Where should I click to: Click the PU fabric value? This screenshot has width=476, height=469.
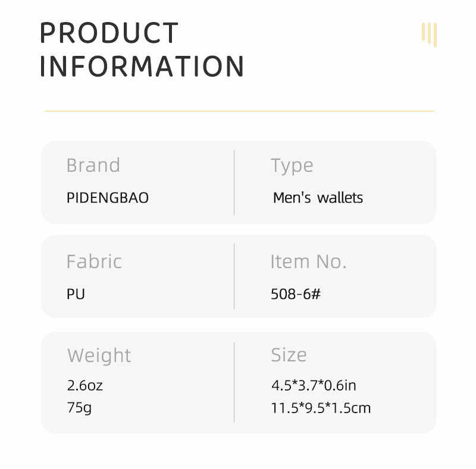76,294
